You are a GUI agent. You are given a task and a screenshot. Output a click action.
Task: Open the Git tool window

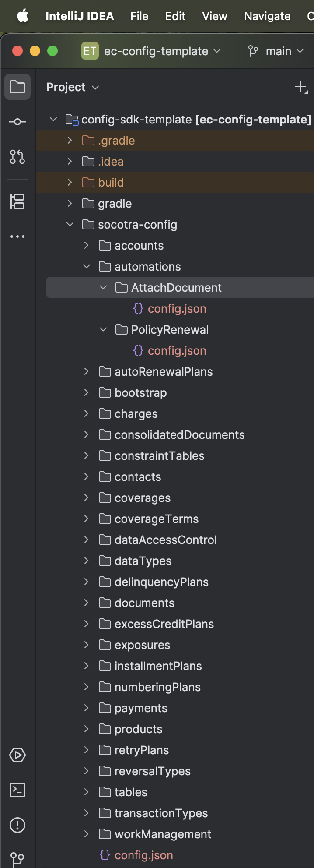pyautogui.click(x=17, y=858)
